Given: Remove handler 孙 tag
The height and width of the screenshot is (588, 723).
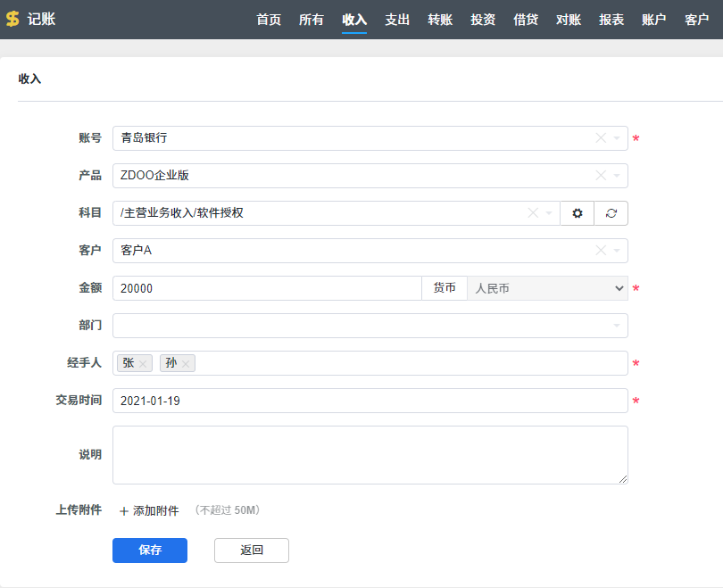Looking at the screenshot, I should (x=186, y=364).
